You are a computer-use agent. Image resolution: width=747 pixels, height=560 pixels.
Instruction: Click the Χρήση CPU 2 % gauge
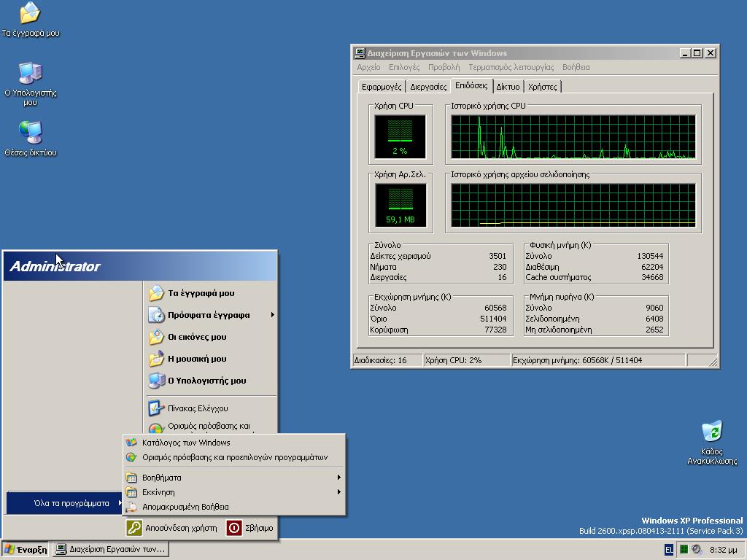pos(400,136)
